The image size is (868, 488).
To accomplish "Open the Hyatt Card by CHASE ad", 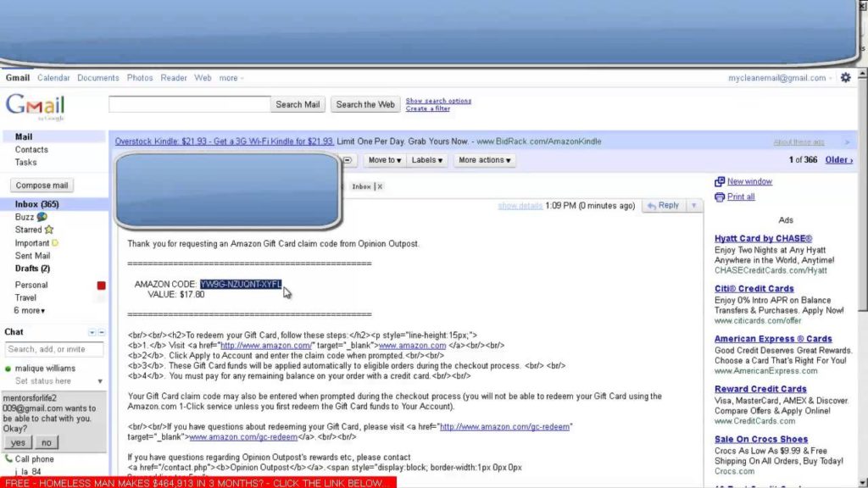I will [x=763, y=238].
